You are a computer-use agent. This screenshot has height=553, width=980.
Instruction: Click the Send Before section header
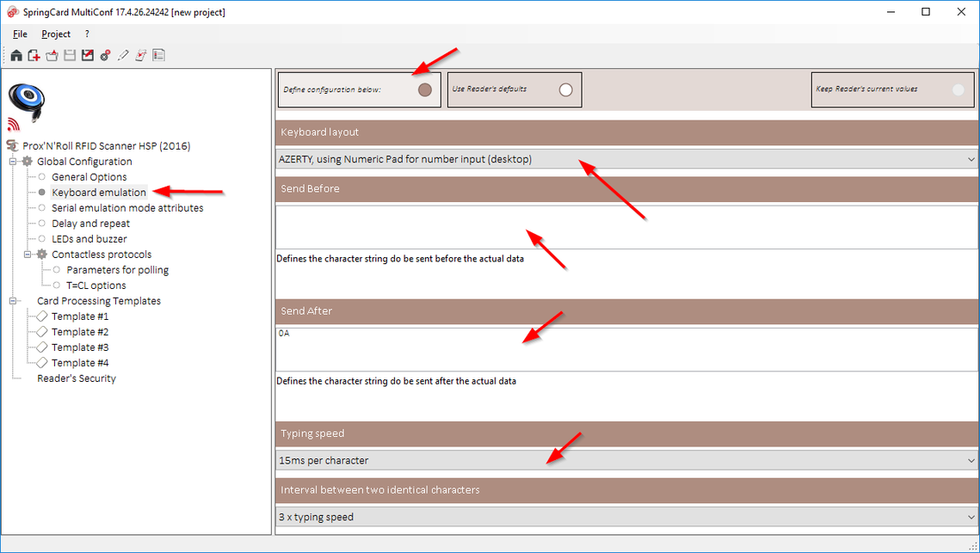tap(626, 188)
